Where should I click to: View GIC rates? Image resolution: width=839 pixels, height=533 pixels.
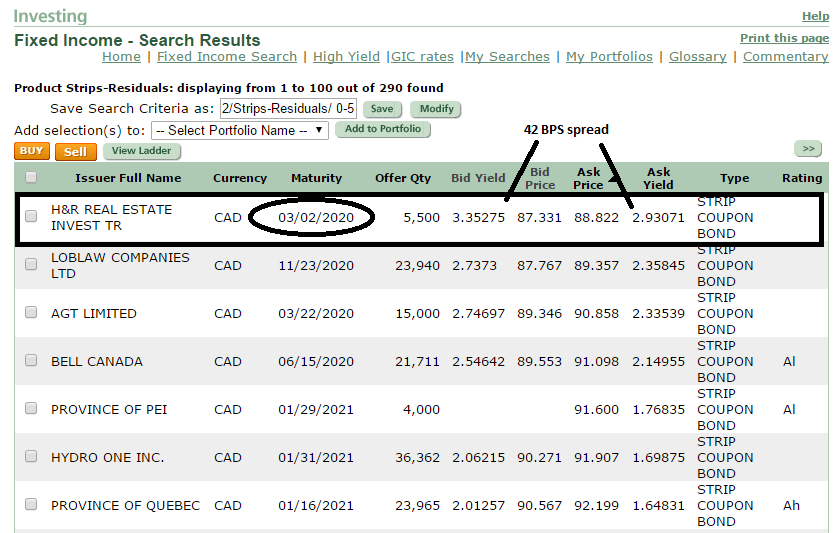tap(422, 57)
